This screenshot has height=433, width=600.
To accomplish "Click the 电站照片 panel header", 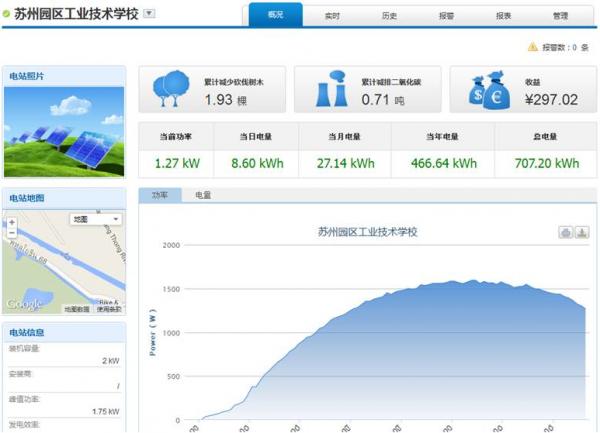I will pyautogui.click(x=64, y=76).
